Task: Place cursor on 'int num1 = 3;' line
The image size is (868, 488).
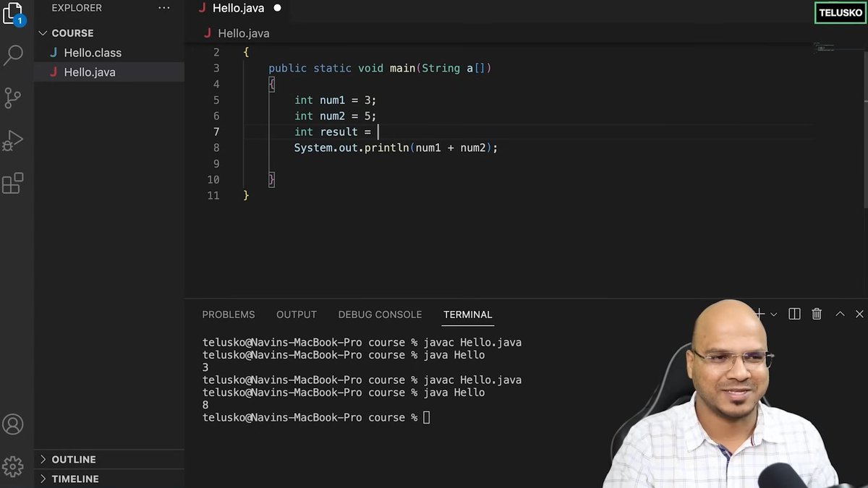Action: 336,100
